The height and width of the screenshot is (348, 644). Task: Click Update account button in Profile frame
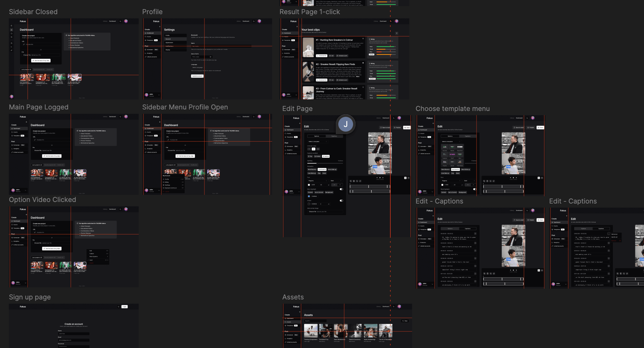197,76
